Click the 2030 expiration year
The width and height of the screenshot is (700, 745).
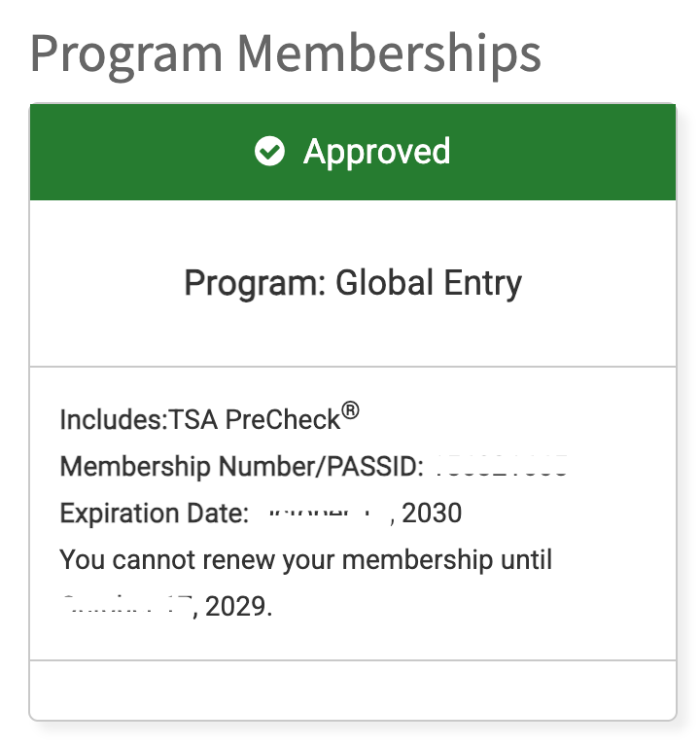point(432,513)
